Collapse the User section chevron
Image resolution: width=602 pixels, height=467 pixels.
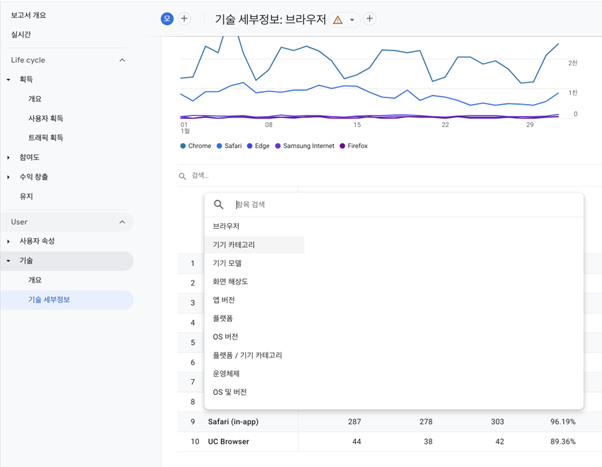[123, 222]
